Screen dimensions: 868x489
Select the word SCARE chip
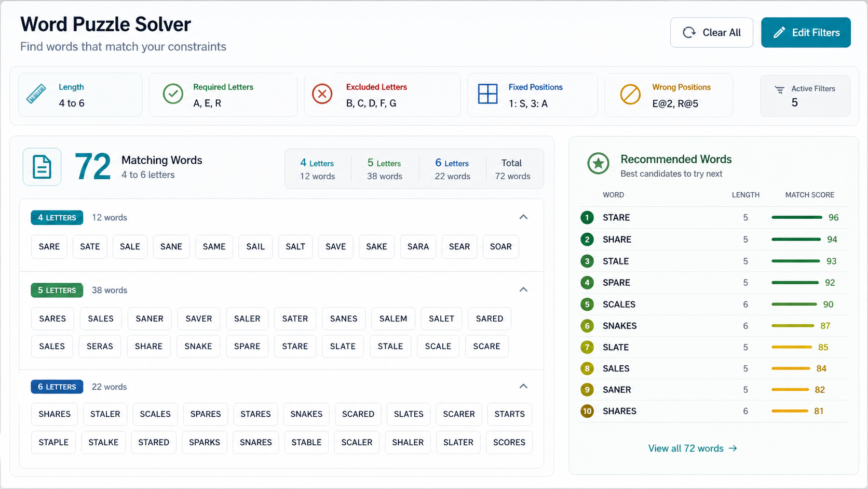tap(486, 346)
